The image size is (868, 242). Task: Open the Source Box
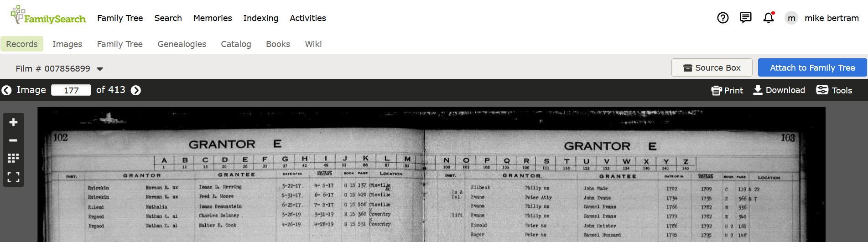[x=712, y=67]
